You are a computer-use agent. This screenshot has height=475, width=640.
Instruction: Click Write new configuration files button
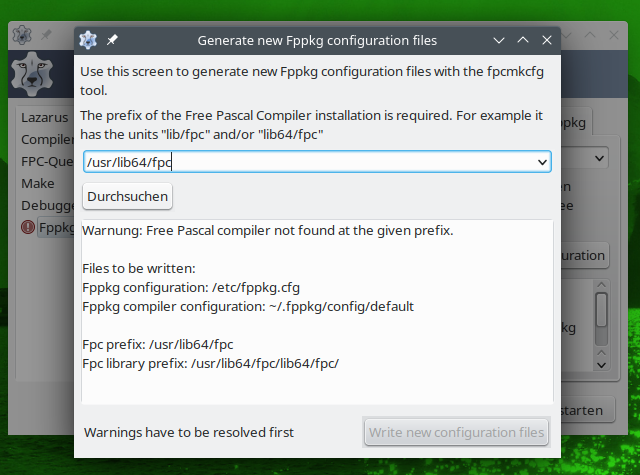pos(456,432)
